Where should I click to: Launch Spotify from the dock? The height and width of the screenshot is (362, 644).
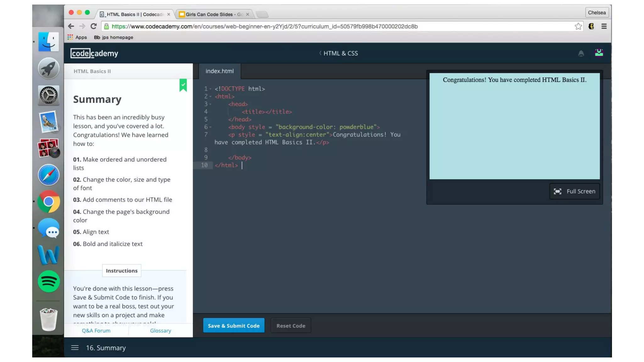coord(48,281)
